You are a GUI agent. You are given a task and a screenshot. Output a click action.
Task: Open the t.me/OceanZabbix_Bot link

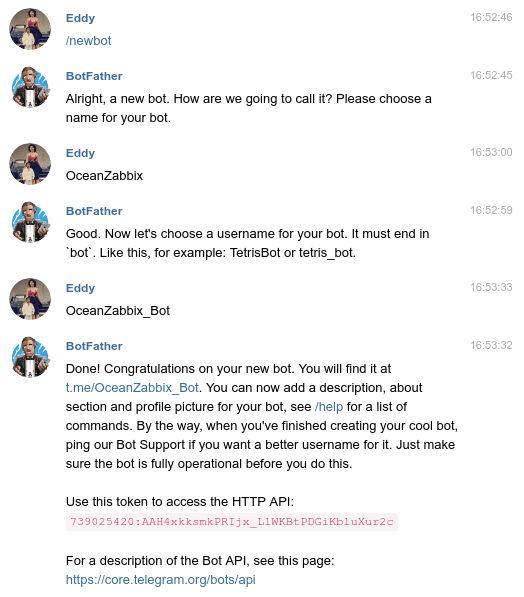point(132,388)
